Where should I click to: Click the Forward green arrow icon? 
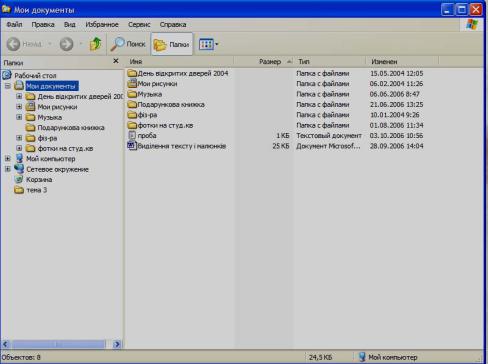(66, 44)
